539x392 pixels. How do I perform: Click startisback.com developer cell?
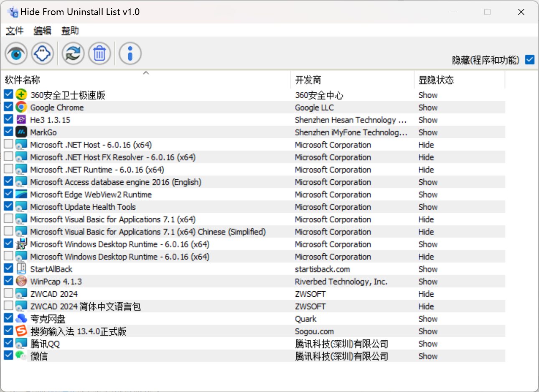[x=322, y=269]
